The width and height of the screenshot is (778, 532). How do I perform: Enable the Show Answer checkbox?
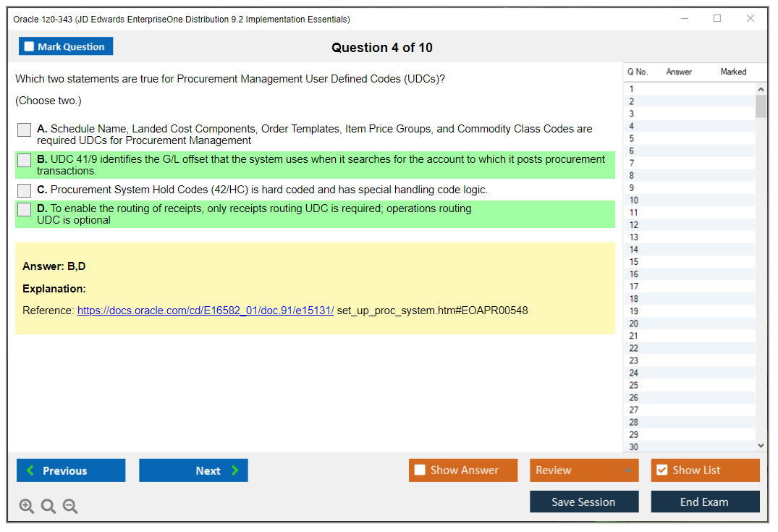point(420,470)
